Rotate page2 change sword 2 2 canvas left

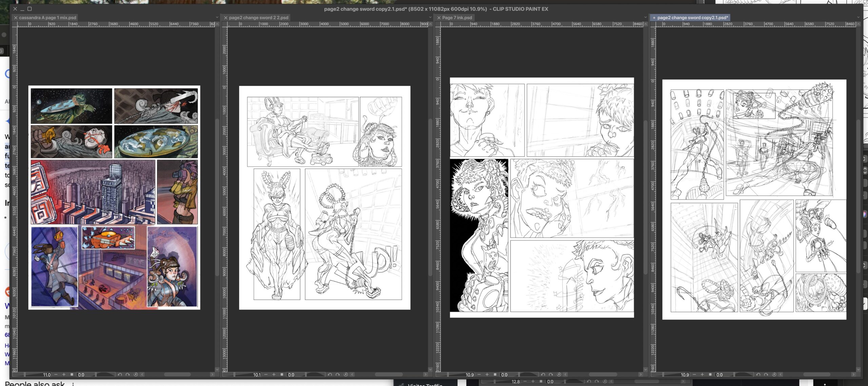click(x=330, y=374)
